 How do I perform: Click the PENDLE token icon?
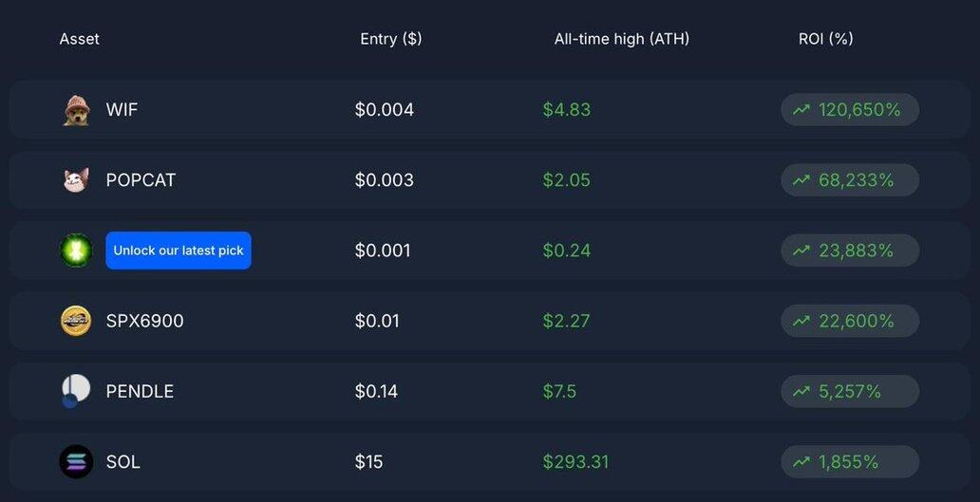point(75,391)
